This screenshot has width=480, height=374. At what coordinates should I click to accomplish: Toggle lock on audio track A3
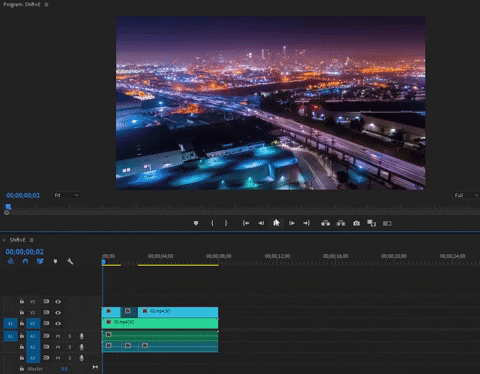tap(22, 358)
